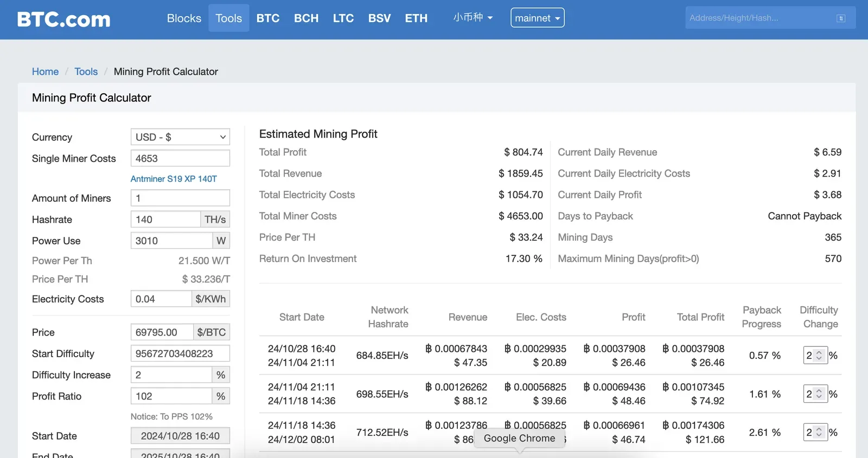Click the 698.55EH/s hashrate cell

[382, 394]
